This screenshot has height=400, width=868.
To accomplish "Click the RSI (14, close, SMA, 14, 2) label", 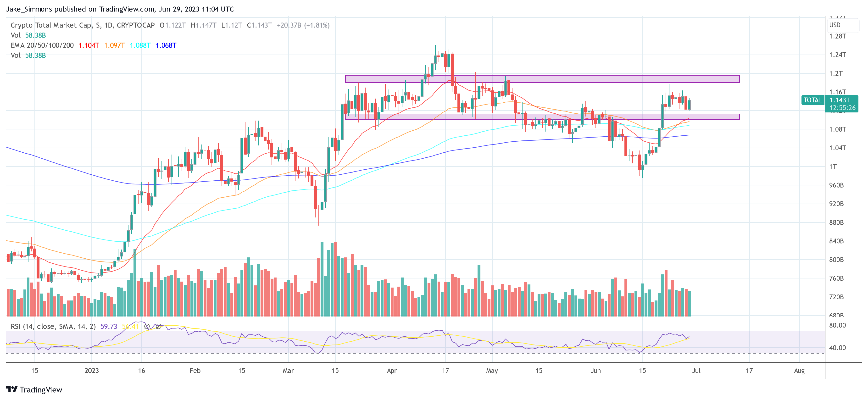I will coord(53,326).
